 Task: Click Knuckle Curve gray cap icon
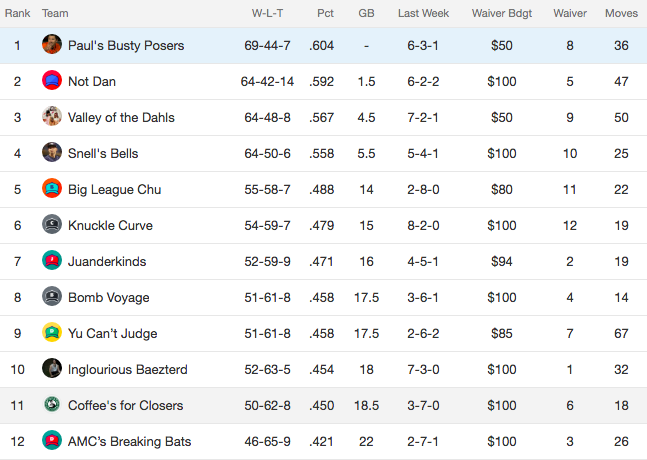coord(52,224)
